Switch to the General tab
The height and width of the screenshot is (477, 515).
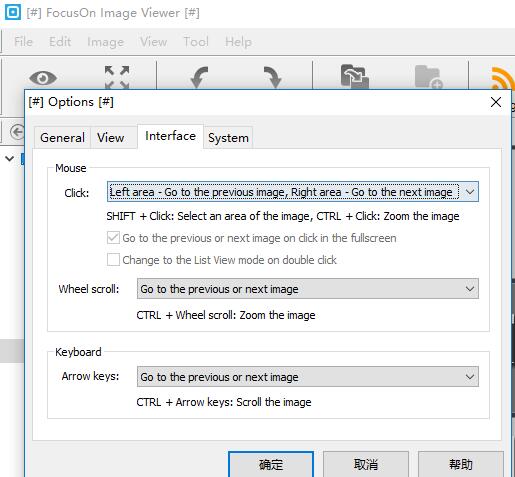coord(62,138)
